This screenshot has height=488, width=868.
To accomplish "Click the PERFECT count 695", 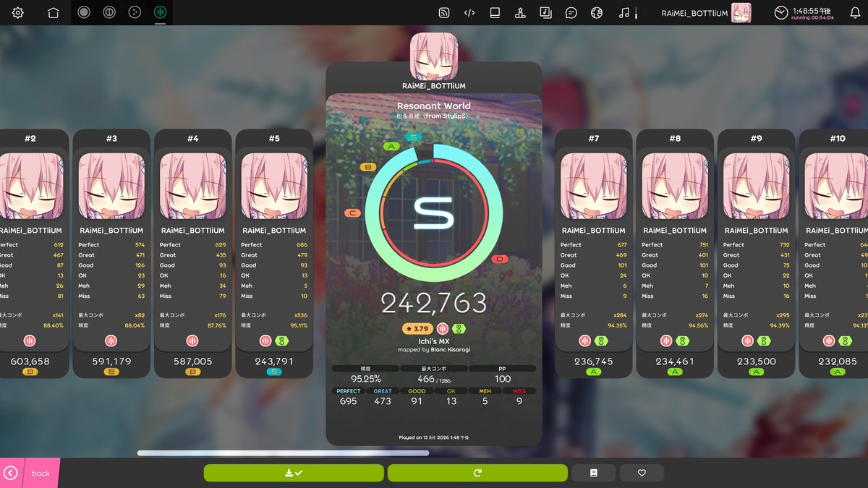I will click(x=348, y=401).
